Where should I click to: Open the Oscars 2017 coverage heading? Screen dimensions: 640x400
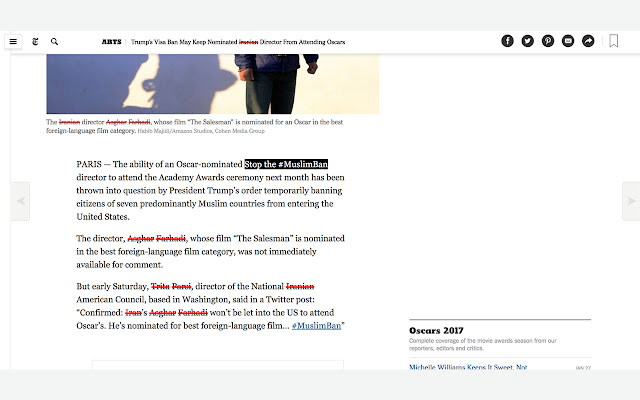(436, 331)
